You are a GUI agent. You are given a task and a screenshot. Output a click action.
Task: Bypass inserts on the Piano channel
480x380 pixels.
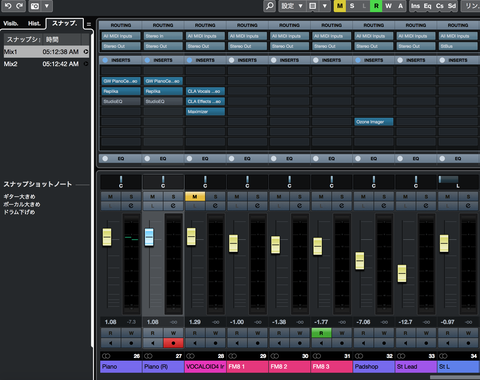point(105,60)
